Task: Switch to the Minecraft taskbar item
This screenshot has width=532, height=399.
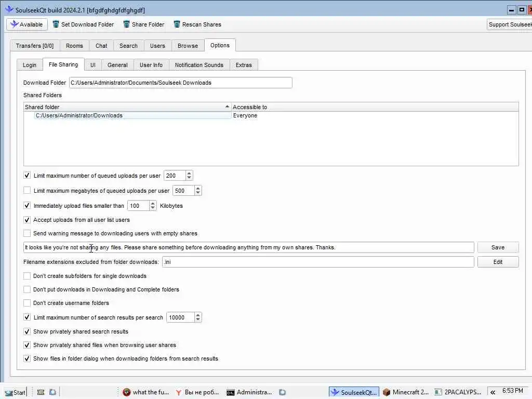Action: click(406, 392)
